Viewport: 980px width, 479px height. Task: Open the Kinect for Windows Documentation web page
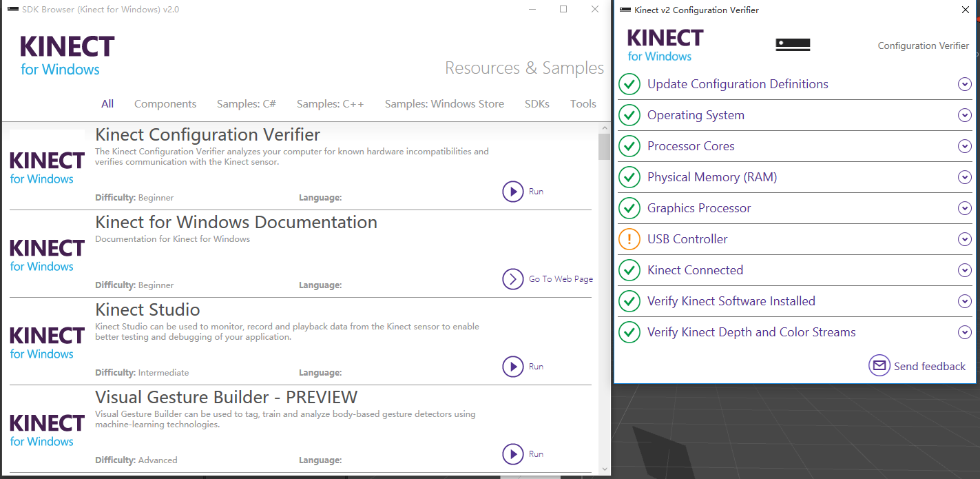513,279
